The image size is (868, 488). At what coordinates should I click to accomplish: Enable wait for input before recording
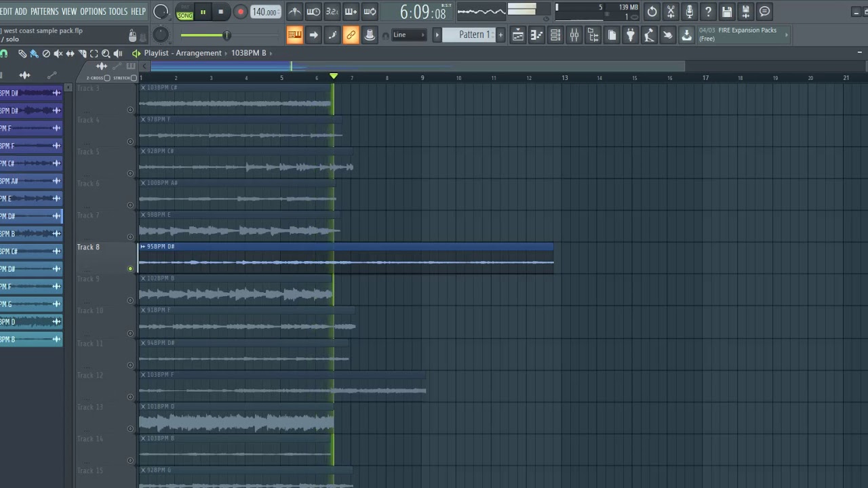pyautogui.click(x=313, y=12)
